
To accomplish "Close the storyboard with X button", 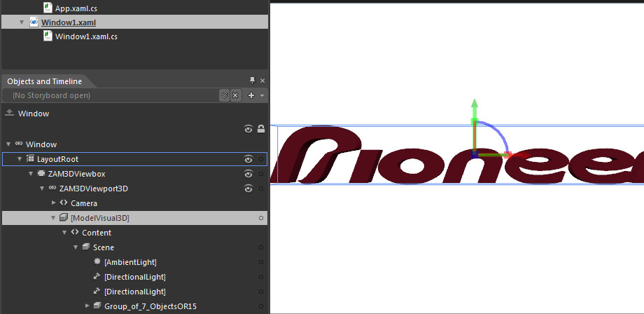I will click(235, 95).
